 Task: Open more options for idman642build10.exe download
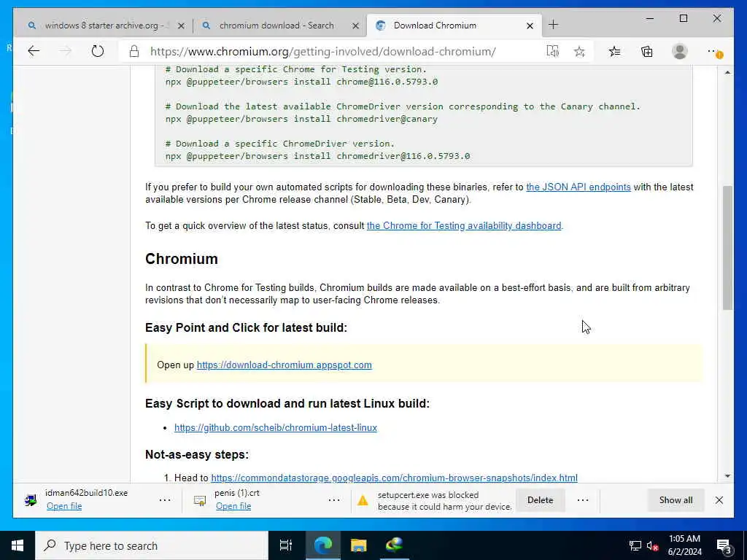[x=165, y=500]
